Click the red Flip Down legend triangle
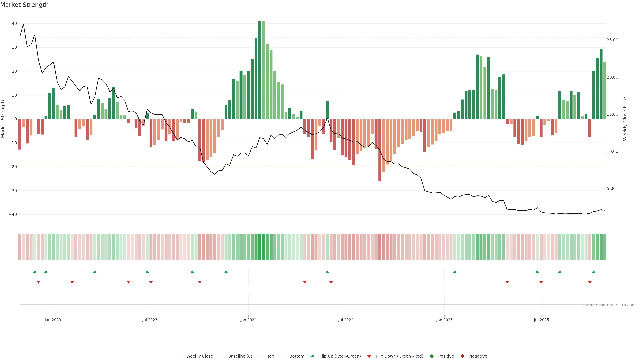Viewport: 644px width, 362px height. pos(369,356)
